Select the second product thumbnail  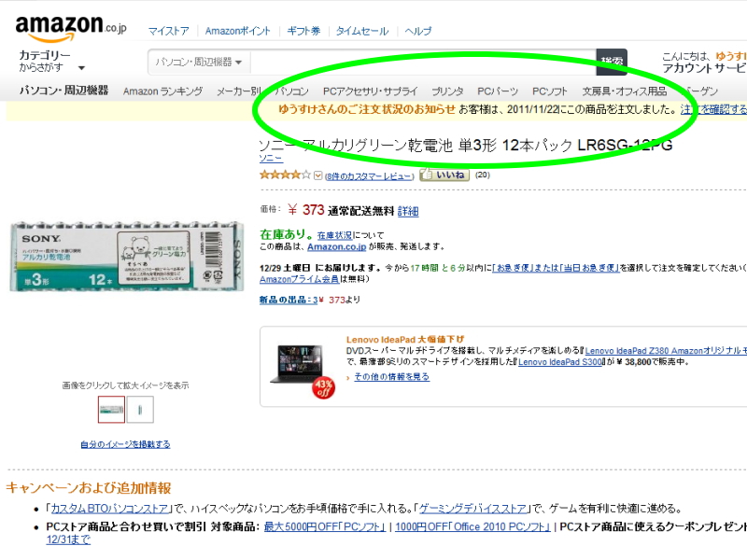point(140,409)
